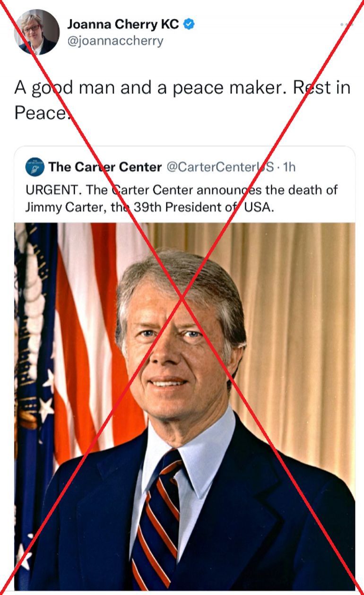Image resolution: width=364 pixels, height=595 pixels.
Task: Open the 1h timestamp of quoted tweet
Action: click(x=289, y=167)
